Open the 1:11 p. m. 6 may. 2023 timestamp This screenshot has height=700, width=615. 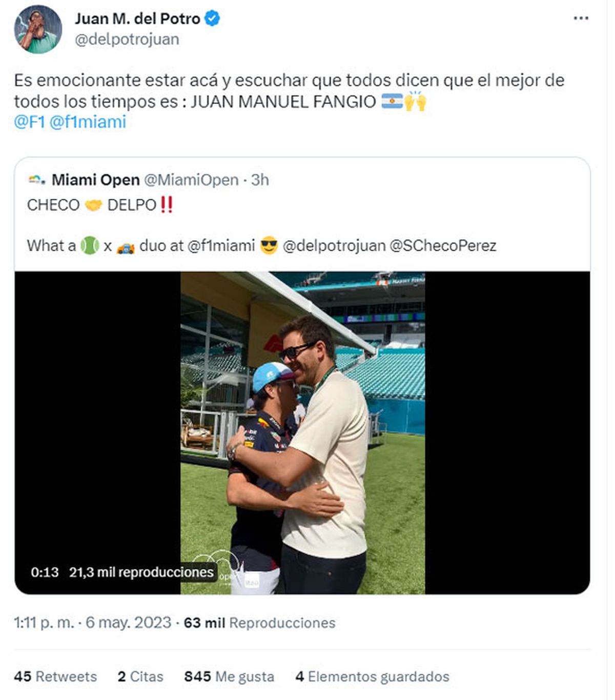tap(92, 623)
